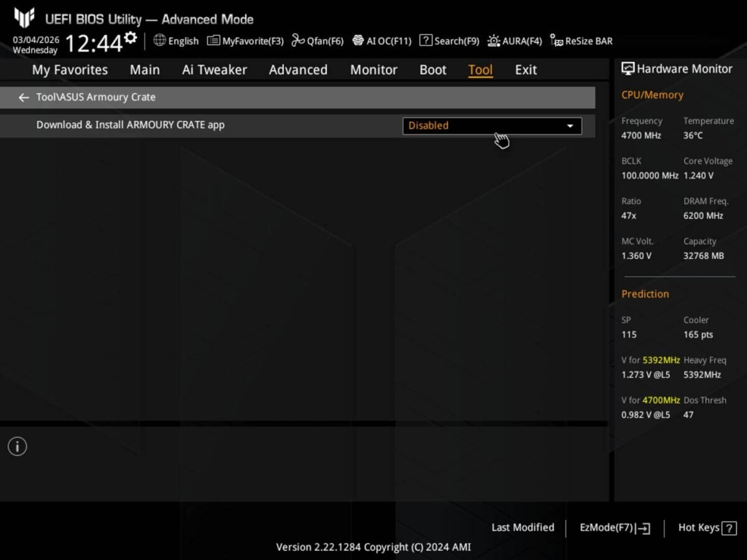747x560 pixels.
Task: Select Disabled in the Armoury Crate dropdown
Action: click(x=428, y=125)
